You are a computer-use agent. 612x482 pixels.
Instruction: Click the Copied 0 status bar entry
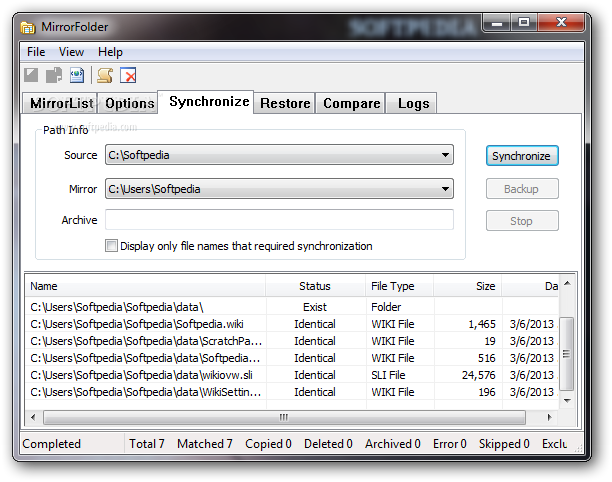pyautogui.click(x=269, y=444)
